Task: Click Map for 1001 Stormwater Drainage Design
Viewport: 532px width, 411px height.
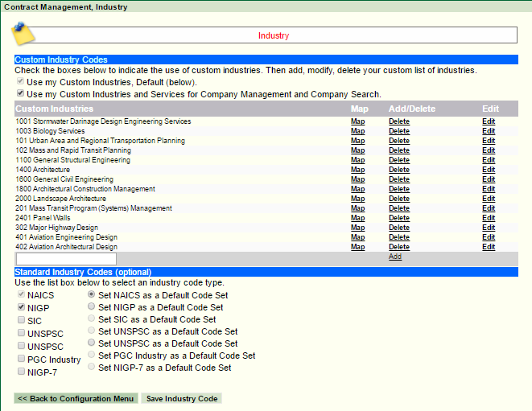Action: point(357,121)
